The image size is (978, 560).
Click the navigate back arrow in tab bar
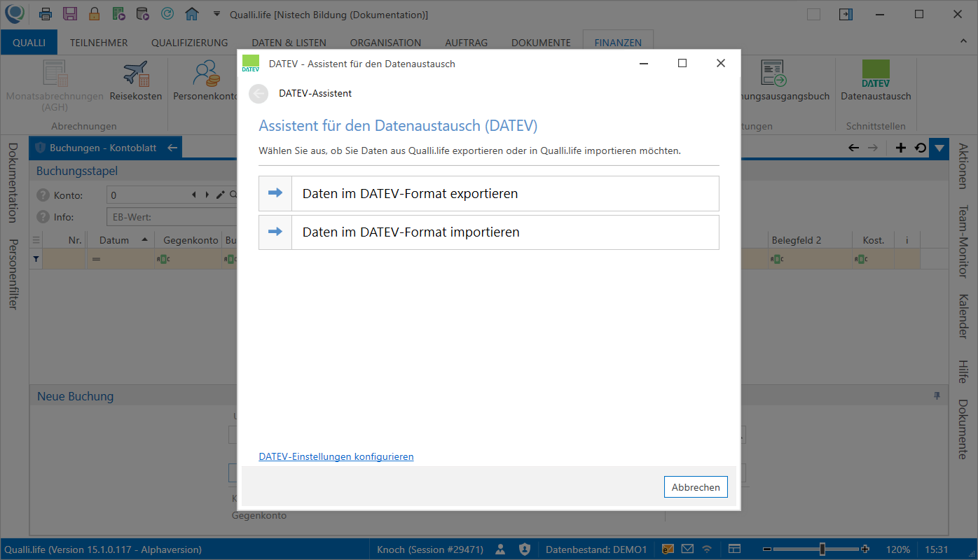853,148
